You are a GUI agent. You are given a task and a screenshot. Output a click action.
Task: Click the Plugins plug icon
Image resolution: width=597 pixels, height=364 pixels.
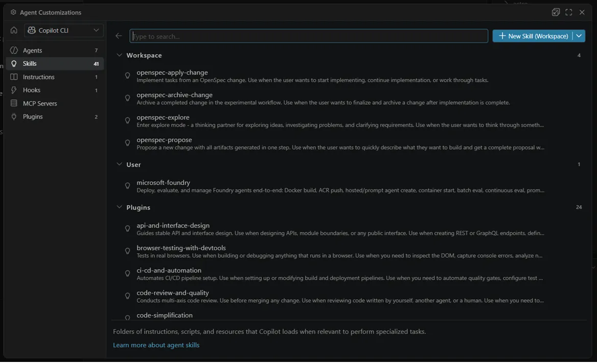pos(14,117)
